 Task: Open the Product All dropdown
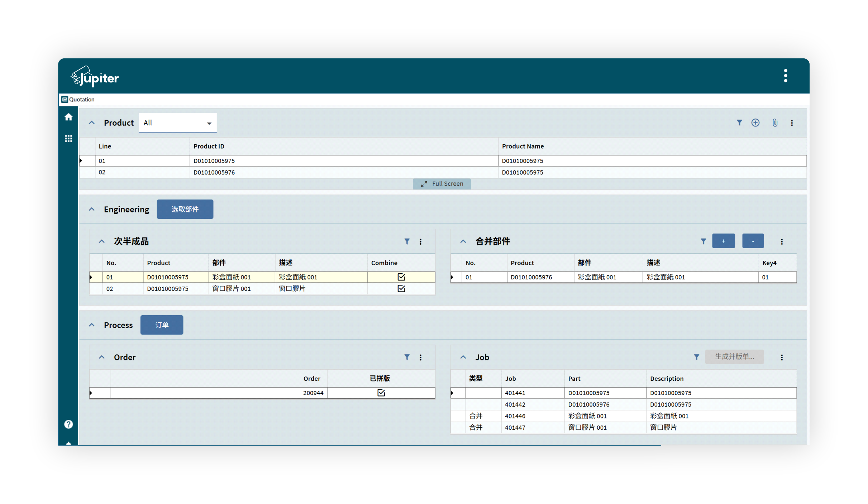coord(177,123)
